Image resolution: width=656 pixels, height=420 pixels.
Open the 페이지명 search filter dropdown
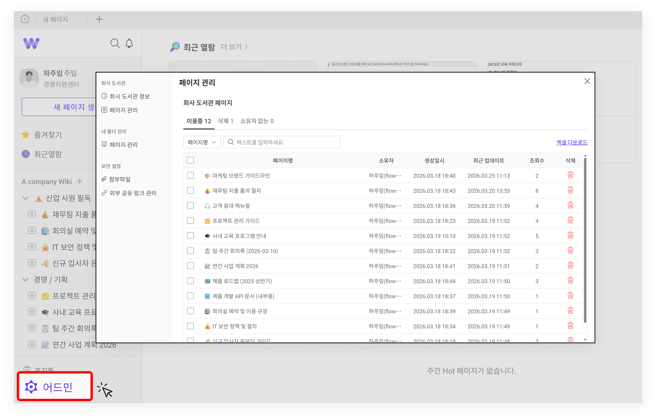click(x=201, y=142)
